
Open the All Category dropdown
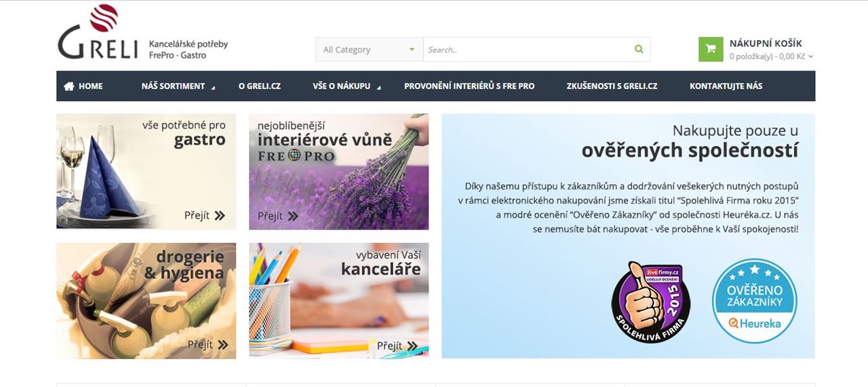pos(369,50)
